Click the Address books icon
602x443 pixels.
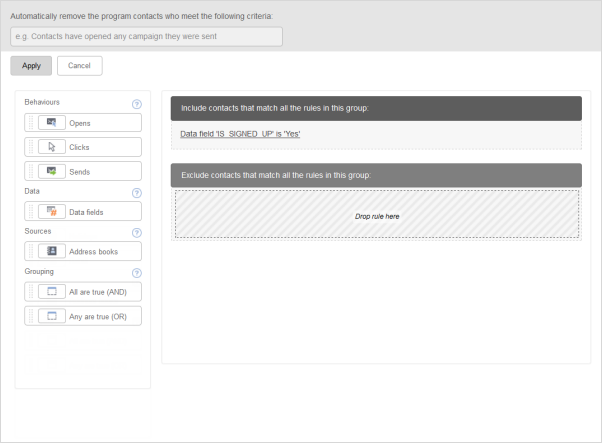point(51,251)
